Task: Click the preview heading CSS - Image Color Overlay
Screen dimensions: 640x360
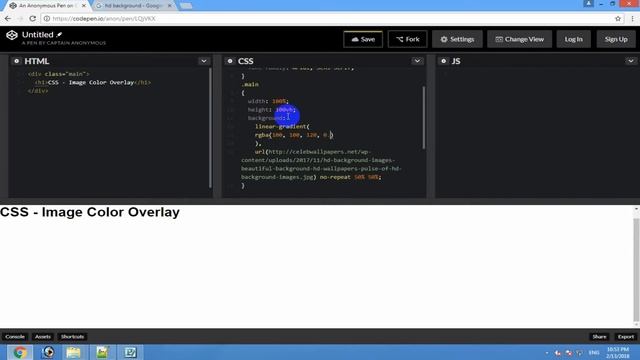Action: (x=90, y=212)
